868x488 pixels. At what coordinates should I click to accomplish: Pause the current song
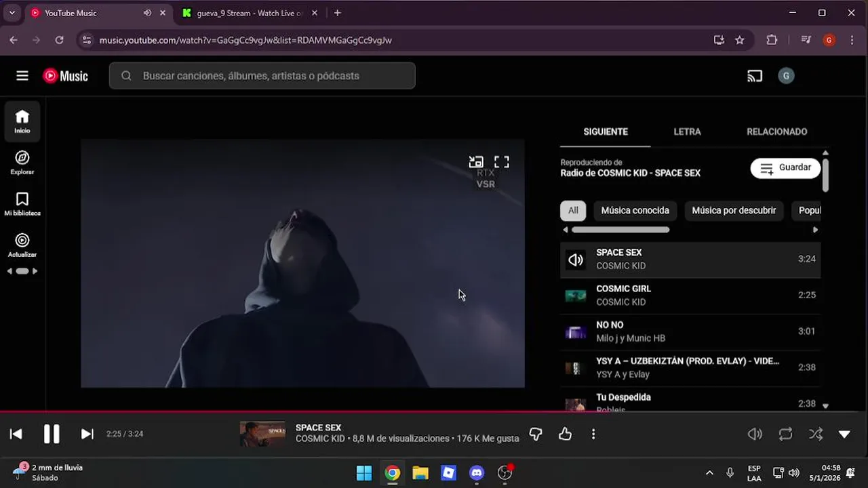52,434
